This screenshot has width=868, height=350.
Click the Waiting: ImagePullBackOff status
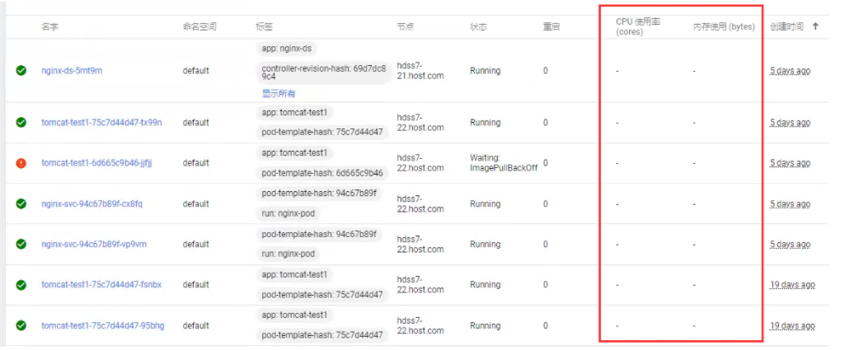pos(504,163)
